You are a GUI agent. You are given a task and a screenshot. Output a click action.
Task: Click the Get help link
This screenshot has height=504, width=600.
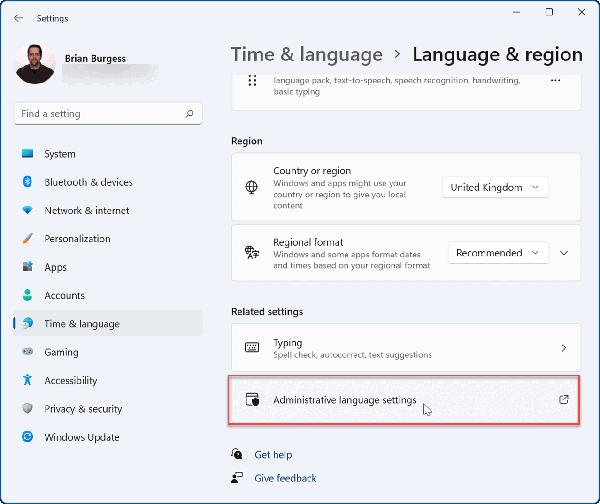[273, 455]
